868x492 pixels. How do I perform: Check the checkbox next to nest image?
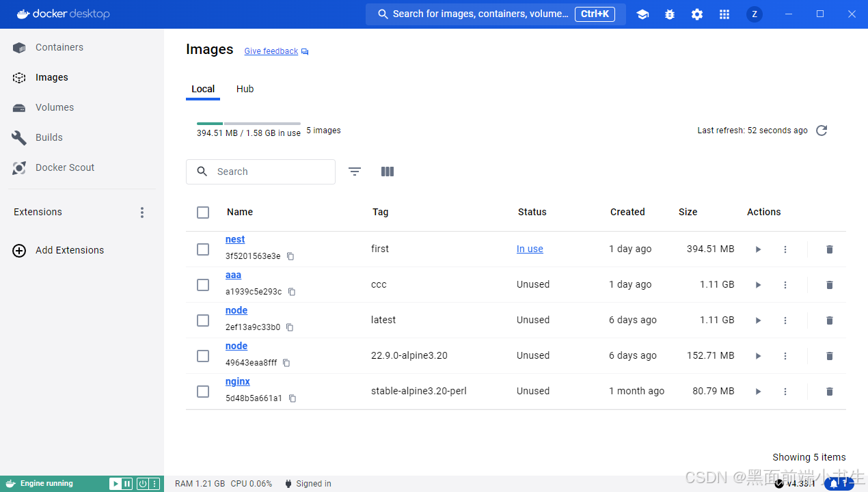203,249
